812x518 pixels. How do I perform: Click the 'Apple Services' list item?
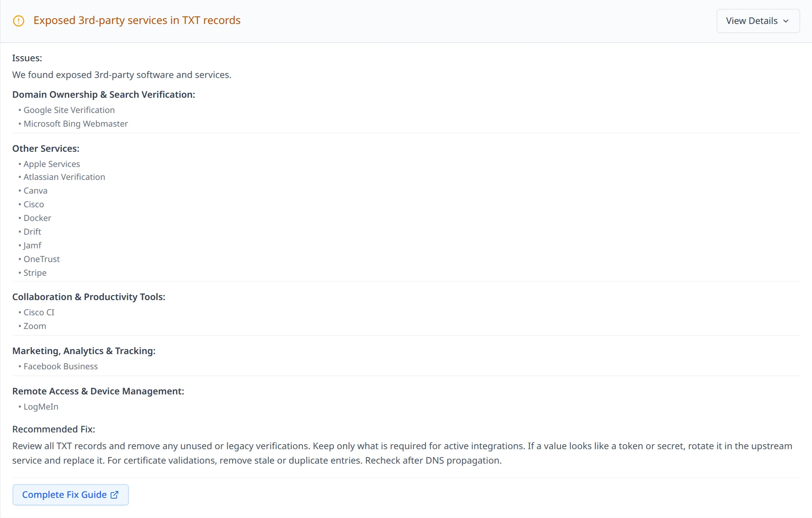tap(52, 164)
